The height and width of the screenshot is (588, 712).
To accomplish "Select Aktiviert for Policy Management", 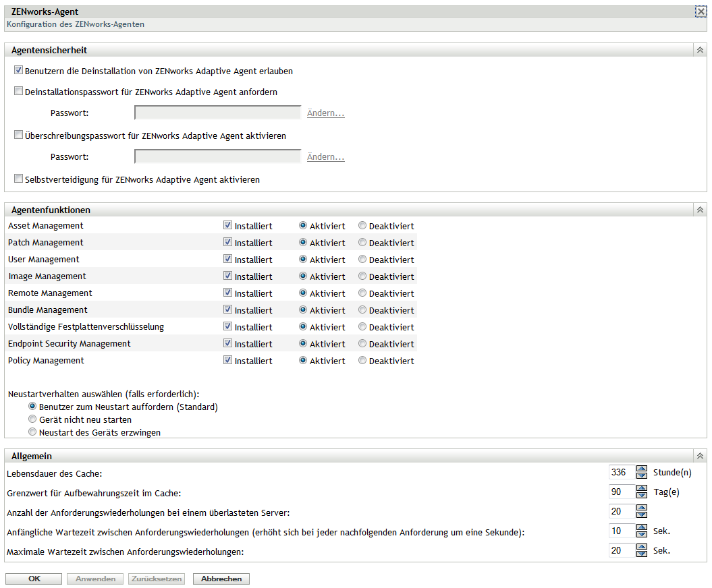I will click(x=303, y=360).
